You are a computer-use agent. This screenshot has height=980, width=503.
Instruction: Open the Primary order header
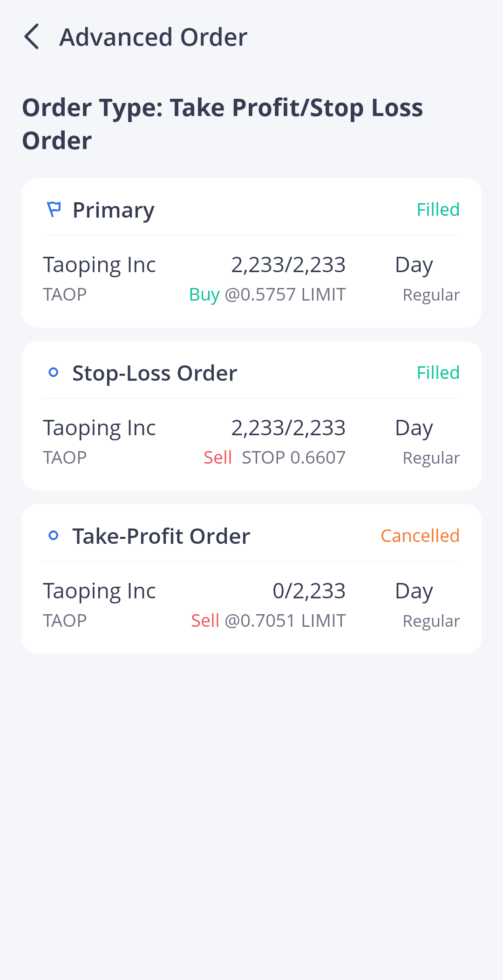113,210
